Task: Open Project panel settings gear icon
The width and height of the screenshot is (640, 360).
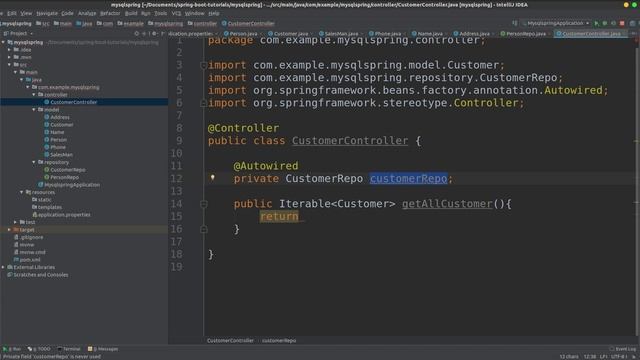Action: pos(154,33)
